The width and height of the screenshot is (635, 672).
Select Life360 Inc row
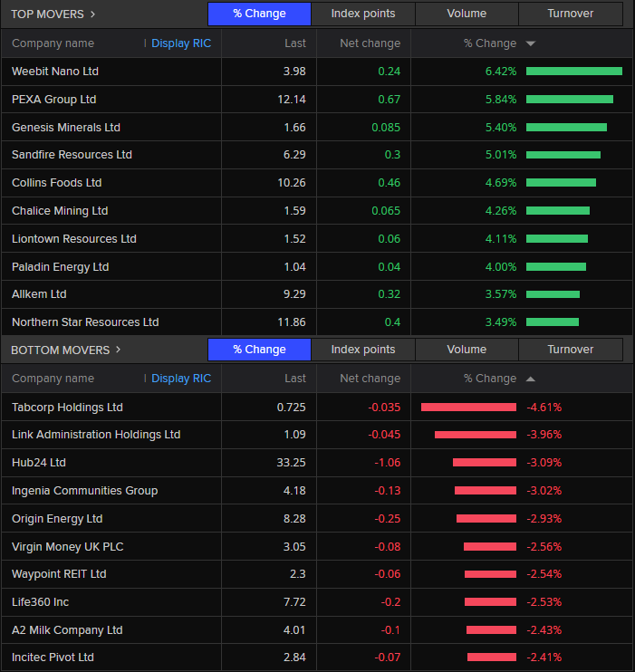[317, 602]
